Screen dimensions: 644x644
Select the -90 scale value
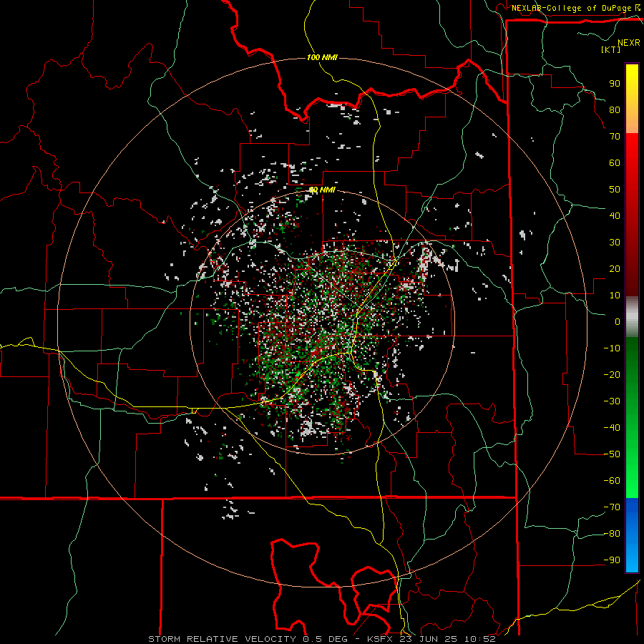tap(612, 560)
